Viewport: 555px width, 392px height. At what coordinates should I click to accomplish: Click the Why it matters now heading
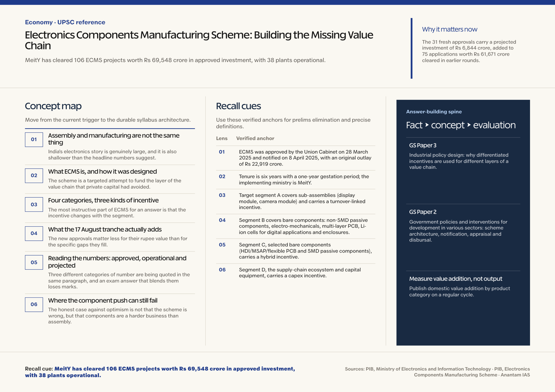coord(449,29)
